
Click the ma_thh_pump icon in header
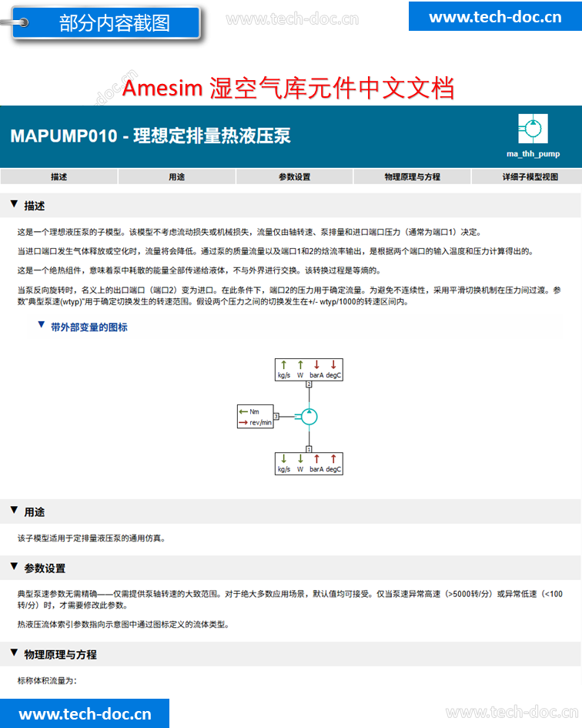(x=533, y=129)
